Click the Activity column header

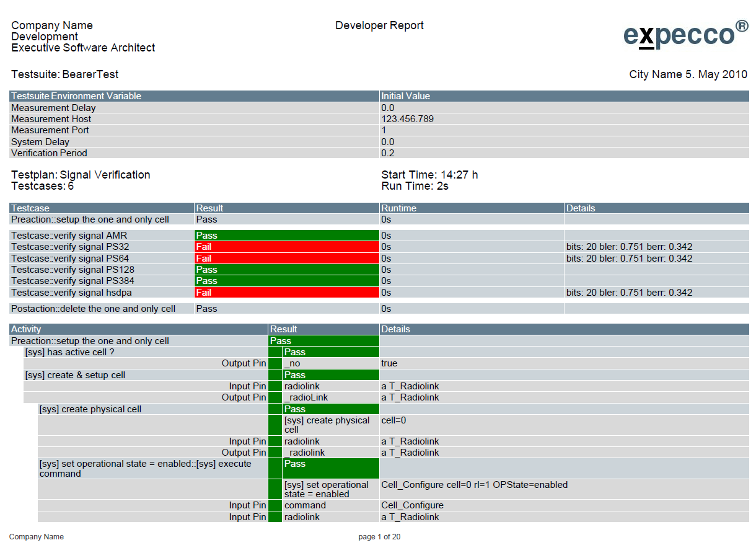(26, 329)
